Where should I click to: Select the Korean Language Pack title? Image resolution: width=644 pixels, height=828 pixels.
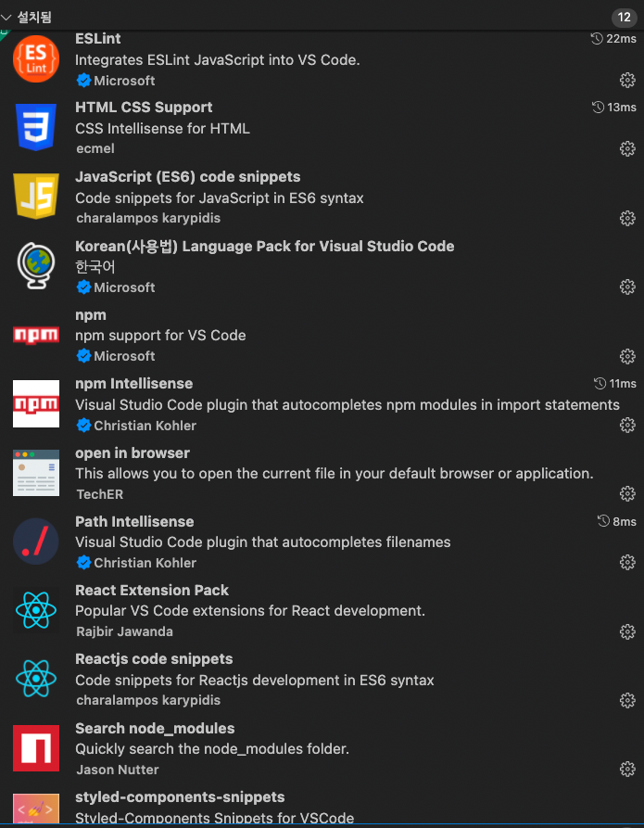point(264,246)
